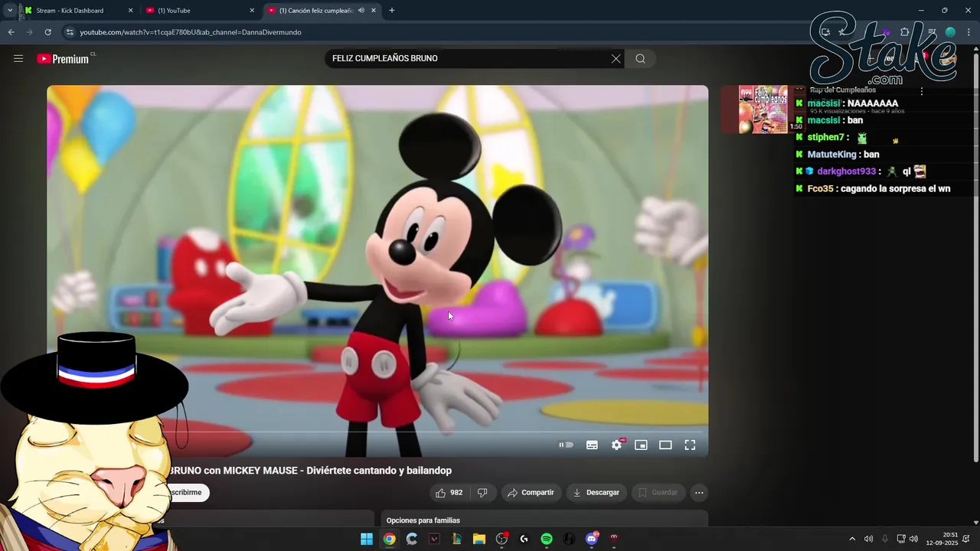Screen dimensions: 980x551
Task: Mute the playing tab via speaker icon
Action: click(x=361, y=11)
